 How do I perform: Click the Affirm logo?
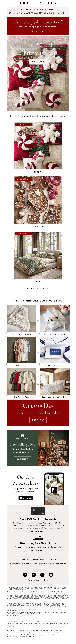(38, 538)
